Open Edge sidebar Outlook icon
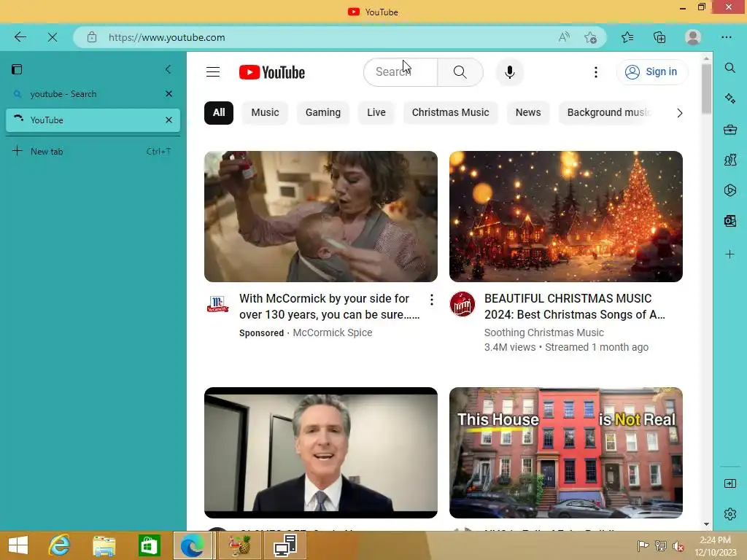Viewport: 747px width, 560px height. tap(729, 221)
